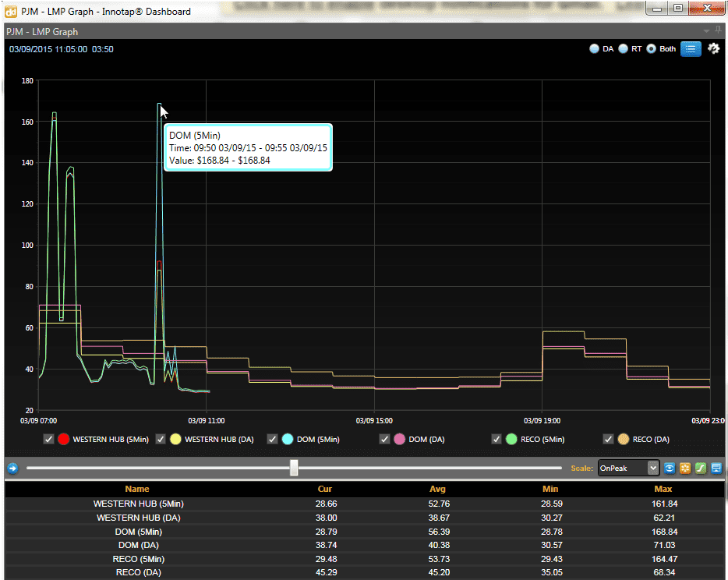Screen dimensions: 728x580
Task: Click the 161.84 Max value cell
Action: point(664,504)
